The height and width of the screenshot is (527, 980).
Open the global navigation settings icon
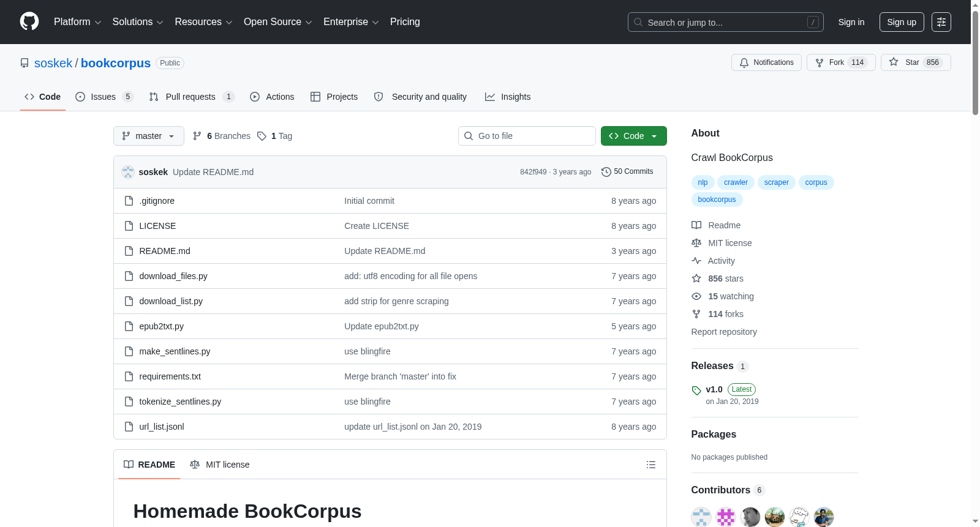[941, 22]
